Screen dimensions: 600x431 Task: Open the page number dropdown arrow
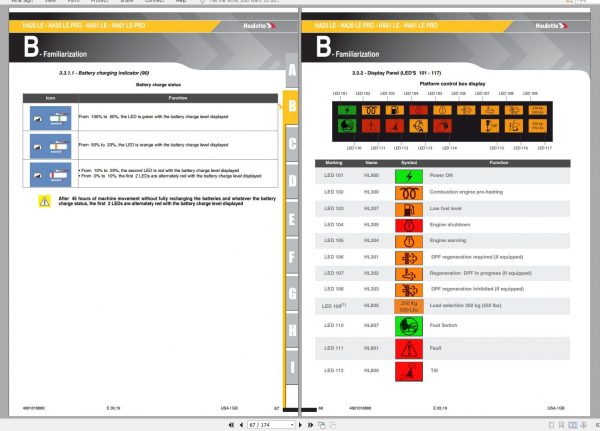pyautogui.click(x=292, y=425)
